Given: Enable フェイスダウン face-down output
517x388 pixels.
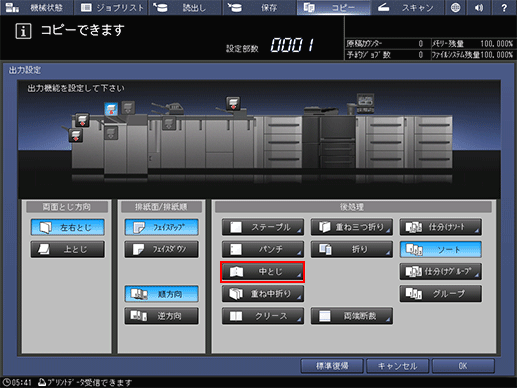Looking at the screenshot, I should 162,249.
